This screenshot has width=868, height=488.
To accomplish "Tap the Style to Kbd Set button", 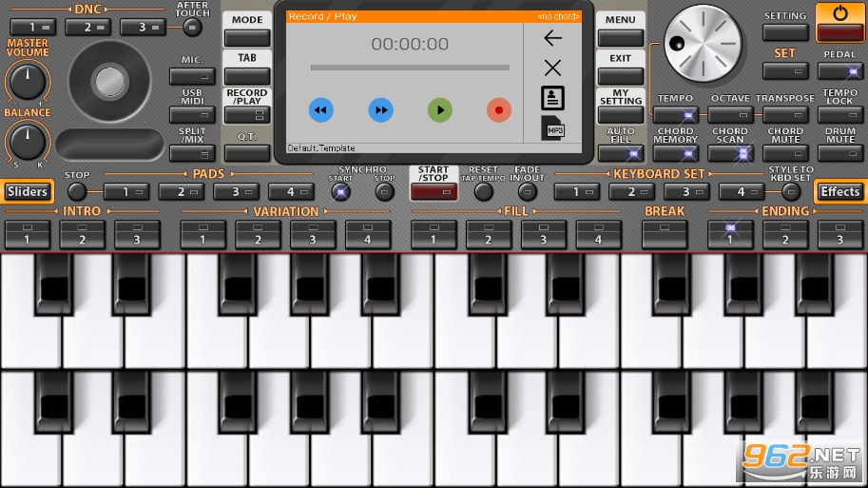I will tap(791, 191).
